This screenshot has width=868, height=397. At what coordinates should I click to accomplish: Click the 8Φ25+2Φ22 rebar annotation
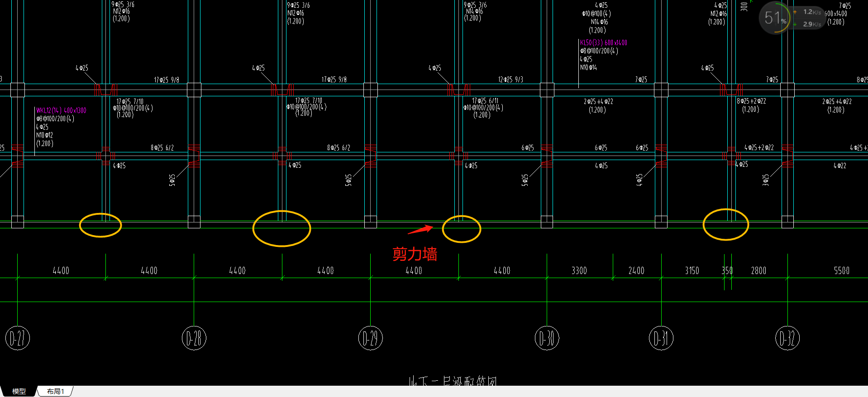[x=751, y=101]
